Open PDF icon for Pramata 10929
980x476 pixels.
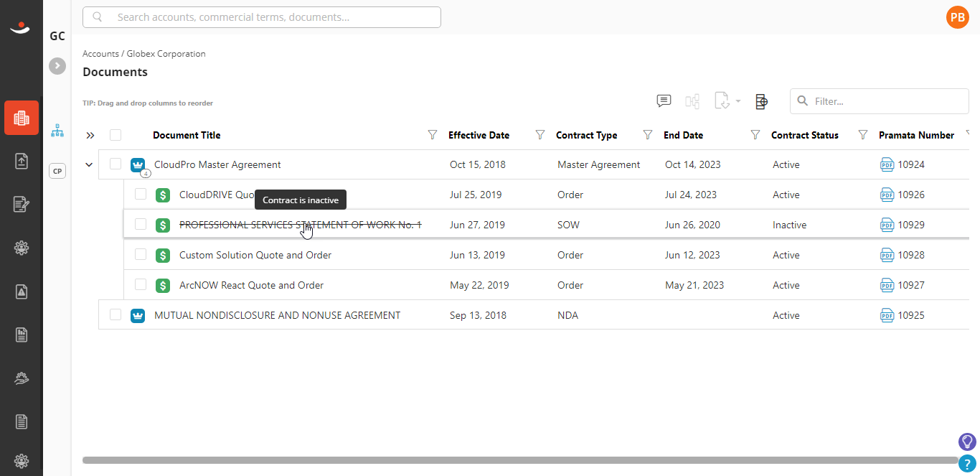click(x=887, y=225)
